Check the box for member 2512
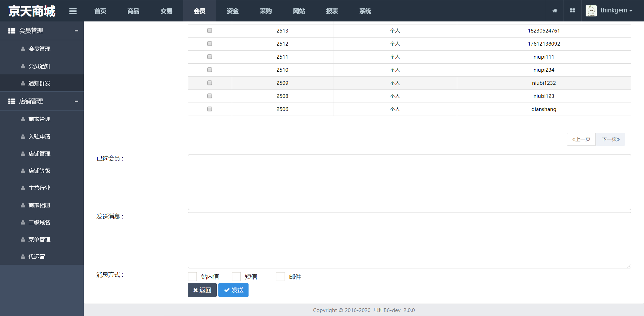 tap(210, 44)
